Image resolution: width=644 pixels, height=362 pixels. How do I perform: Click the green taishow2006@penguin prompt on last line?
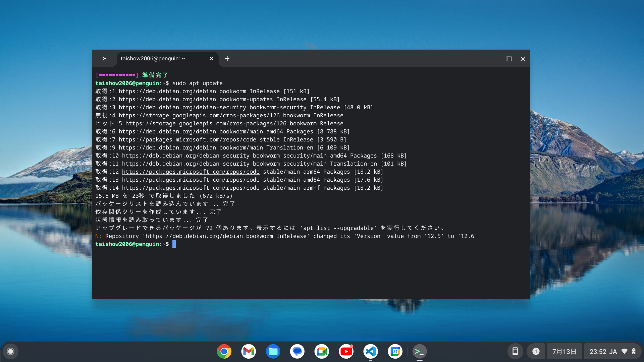click(127, 244)
